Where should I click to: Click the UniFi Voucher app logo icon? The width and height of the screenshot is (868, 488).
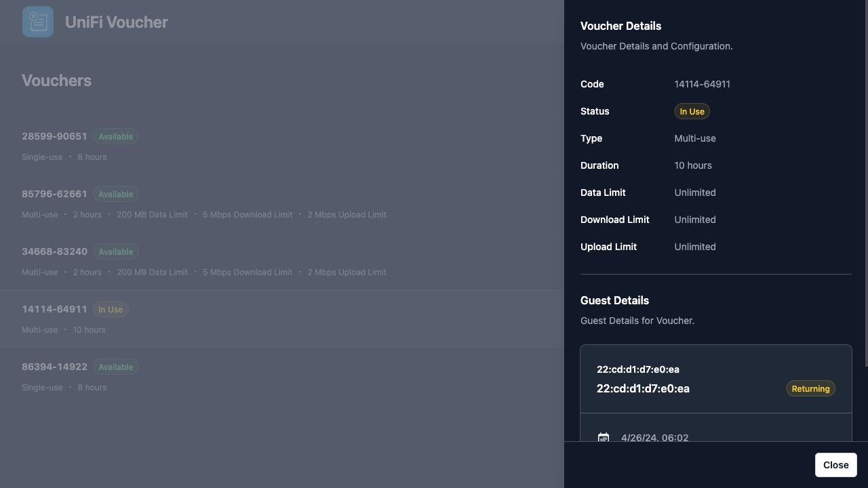pyautogui.click(x=38, y=21)
